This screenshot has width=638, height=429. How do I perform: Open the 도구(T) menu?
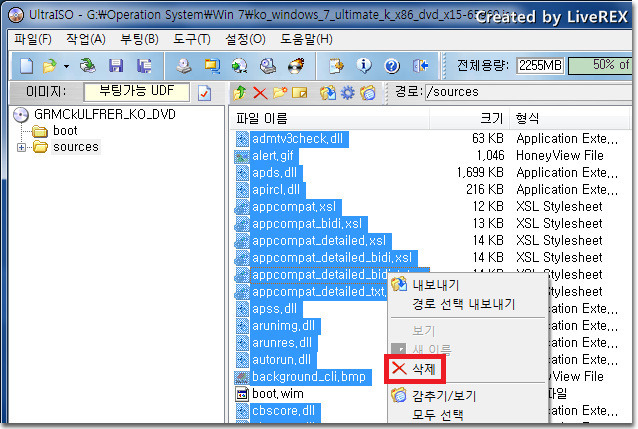[x=192, y=39]
